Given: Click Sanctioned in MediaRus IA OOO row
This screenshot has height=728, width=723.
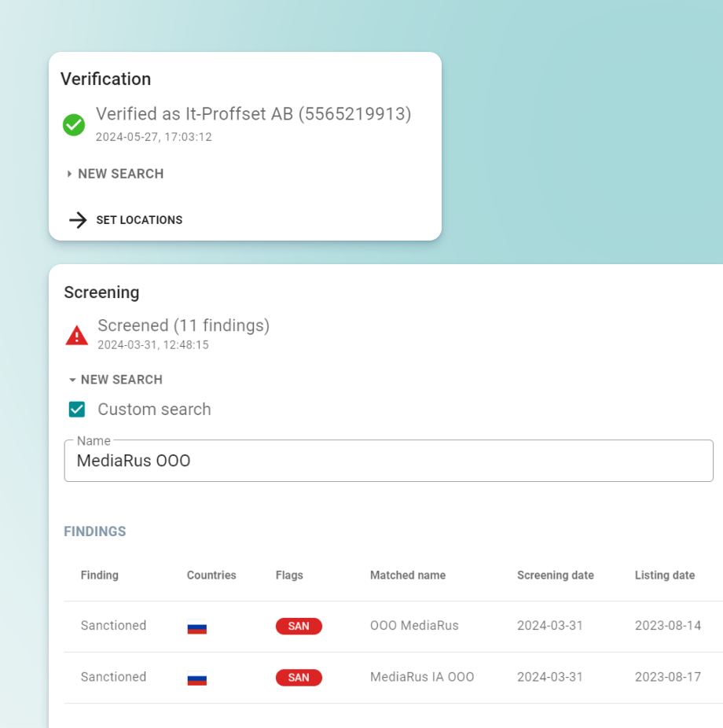Looking at the screenshot, I should (x=114, y=678).
